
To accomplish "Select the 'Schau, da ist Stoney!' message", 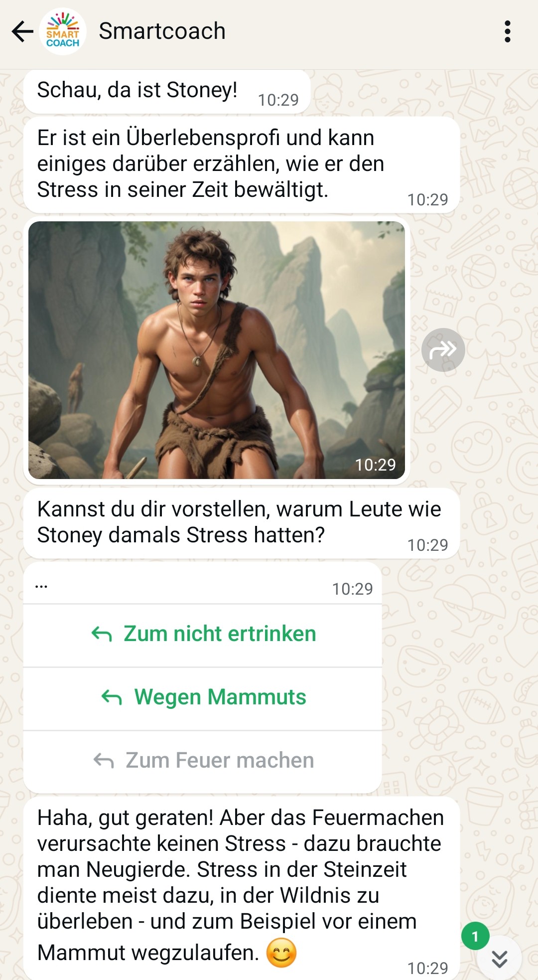I will tap(167, 92).
